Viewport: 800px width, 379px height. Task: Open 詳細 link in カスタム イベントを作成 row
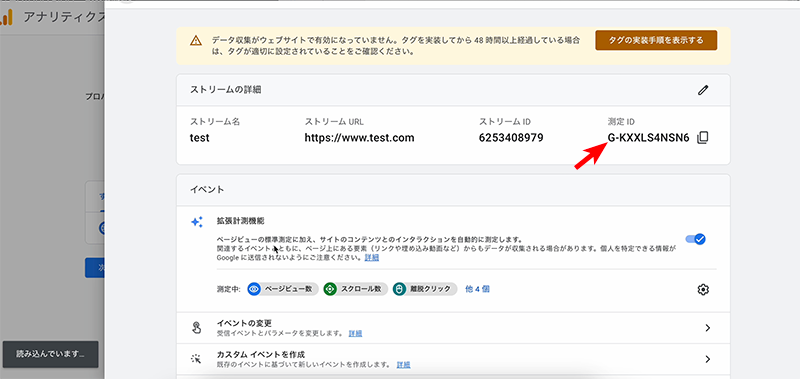click(x=403, y=365)
